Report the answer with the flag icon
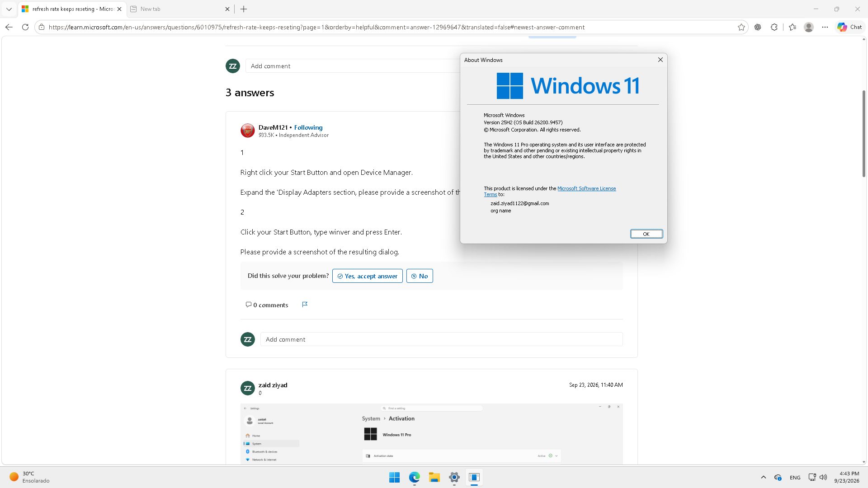The height and width of the screenshot is (488, 868). point(305,305)
